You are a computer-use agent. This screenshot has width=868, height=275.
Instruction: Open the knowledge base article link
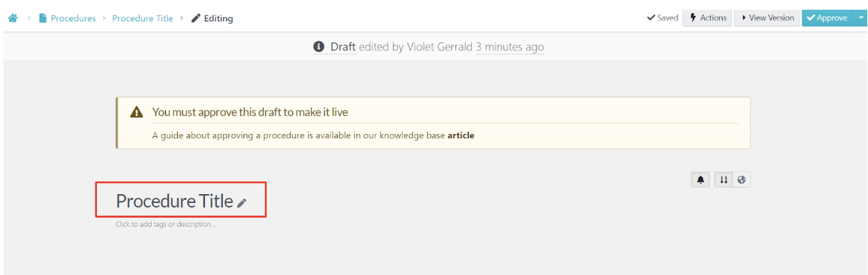pyautogui.click(x=461, y=135)
